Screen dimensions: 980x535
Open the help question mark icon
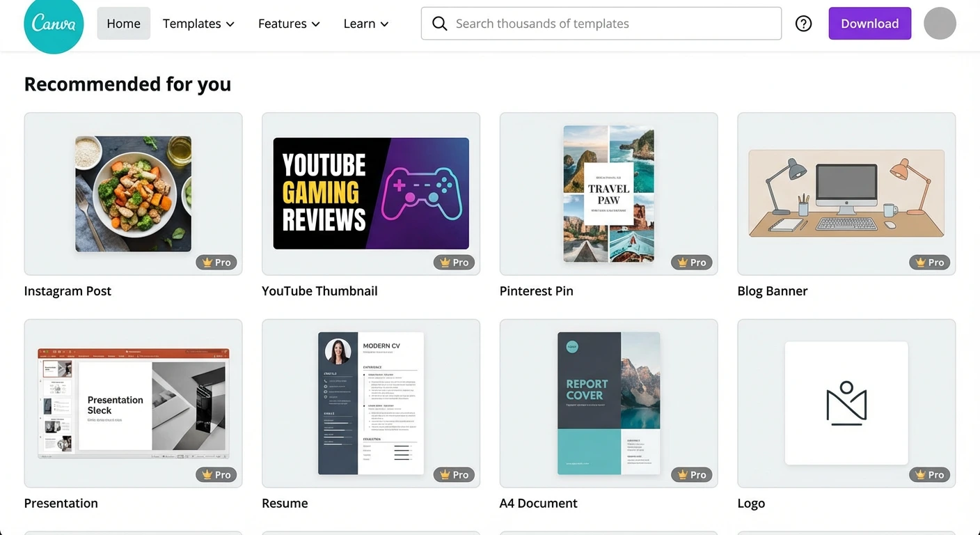(803, 24)
